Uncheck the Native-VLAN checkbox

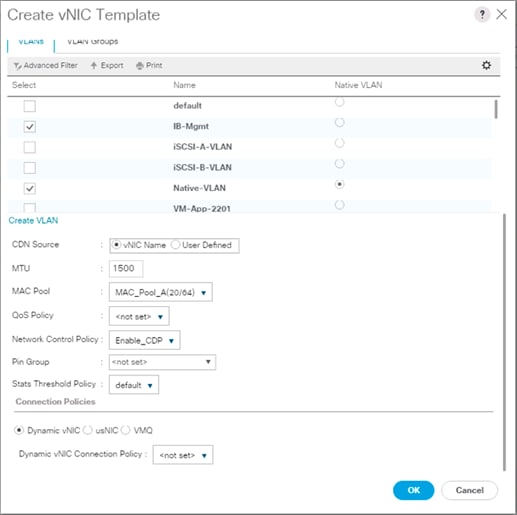pyautogui.click(x=30, y=188)
